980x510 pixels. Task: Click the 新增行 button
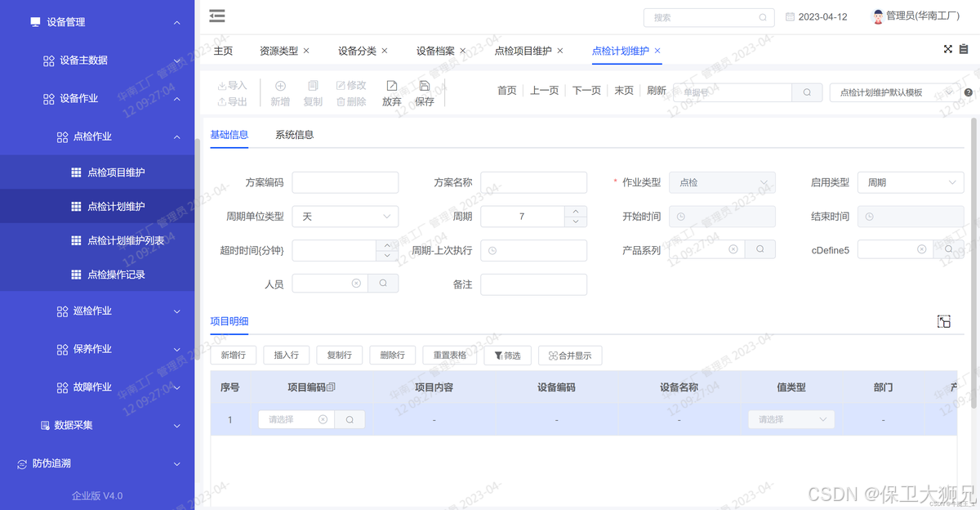(x=234, y=356)
